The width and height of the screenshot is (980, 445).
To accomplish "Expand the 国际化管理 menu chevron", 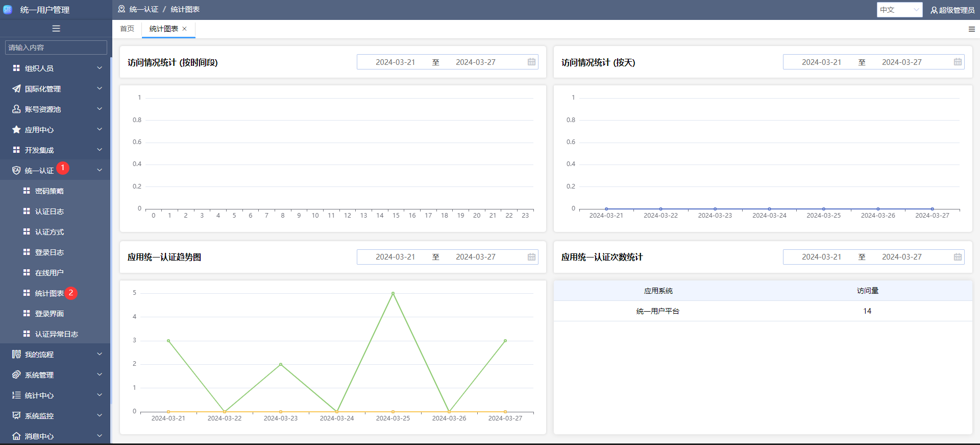I will pyautogui.click(x=100, y=88).
